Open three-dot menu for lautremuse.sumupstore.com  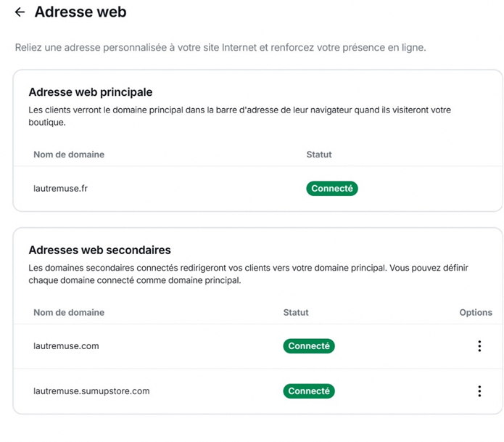click(479, 391)
